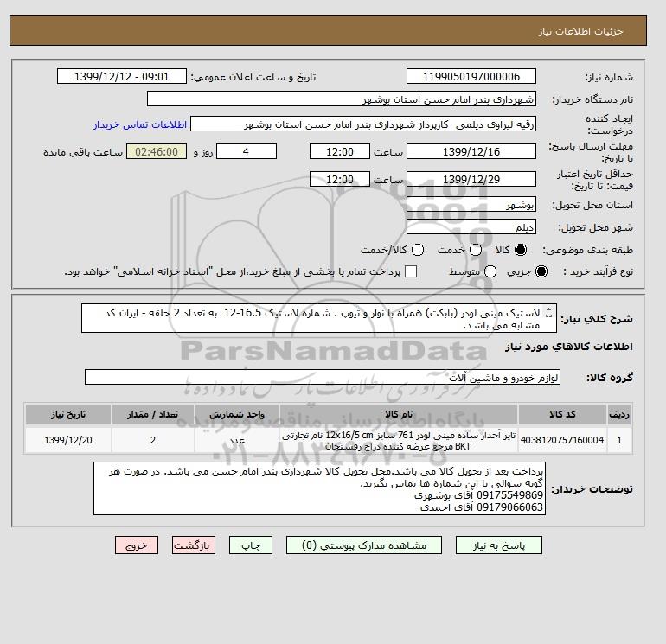Click the delivery province field بوشهر

pyautogui.click(x=471, y=205)
